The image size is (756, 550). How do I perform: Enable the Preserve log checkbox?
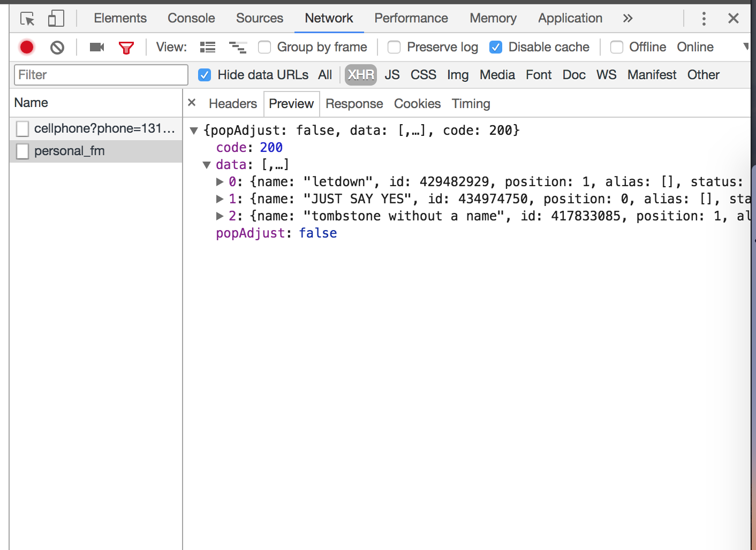(x=394, y=47)
